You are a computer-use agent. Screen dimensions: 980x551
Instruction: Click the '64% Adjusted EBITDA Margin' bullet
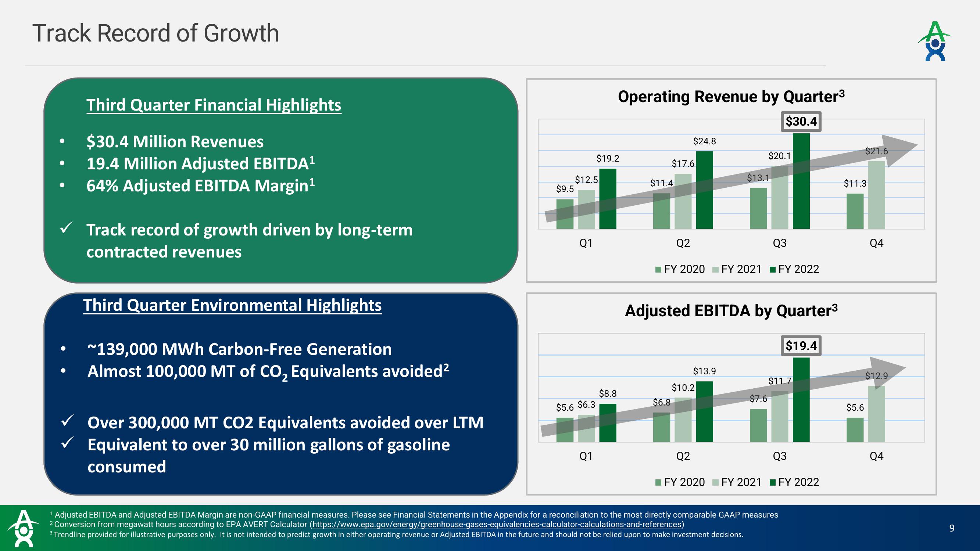coord(200,186)
